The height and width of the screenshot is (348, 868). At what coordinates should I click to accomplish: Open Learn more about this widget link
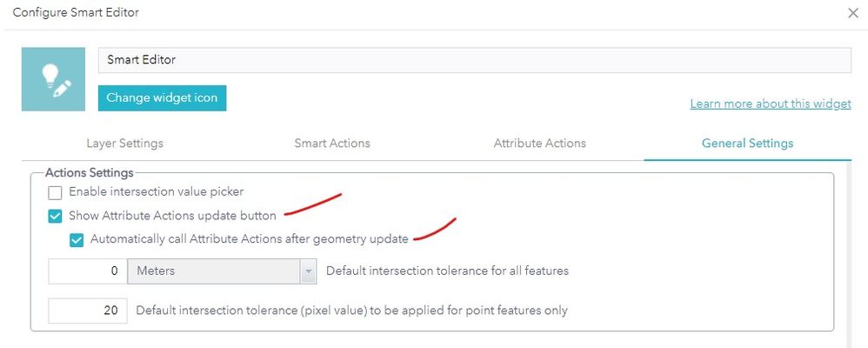click(x=770, y=104)
